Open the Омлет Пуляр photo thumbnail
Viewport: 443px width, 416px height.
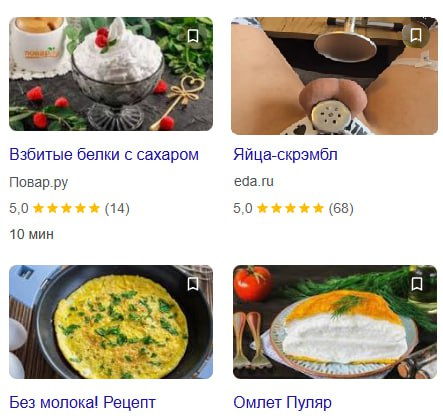[335, 322]
